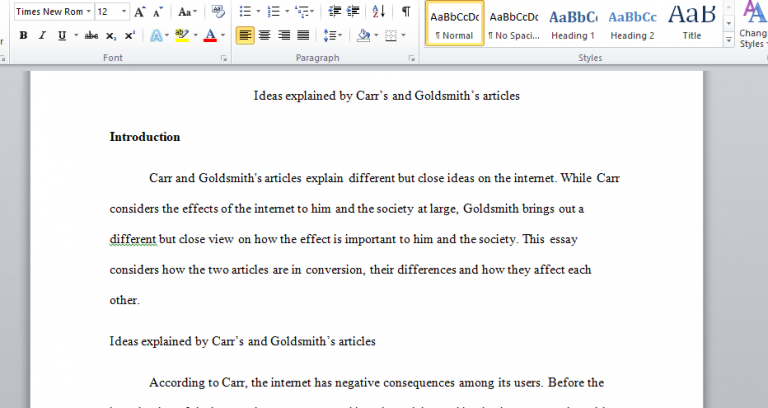Click the Numbering list icon

(274, 11)
